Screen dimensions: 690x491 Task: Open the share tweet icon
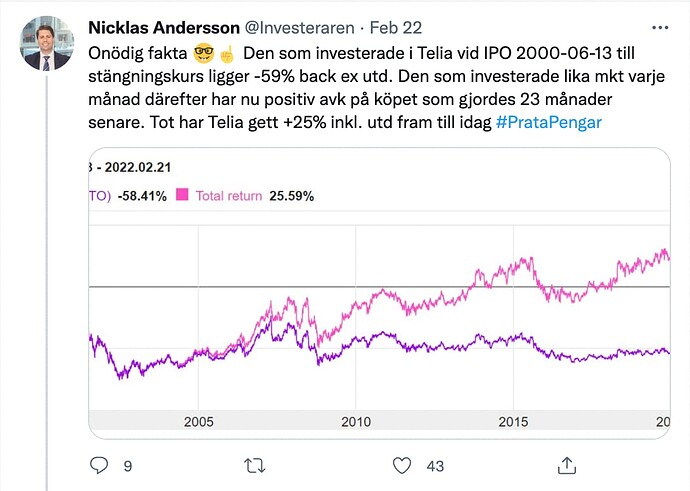[567, 465]
